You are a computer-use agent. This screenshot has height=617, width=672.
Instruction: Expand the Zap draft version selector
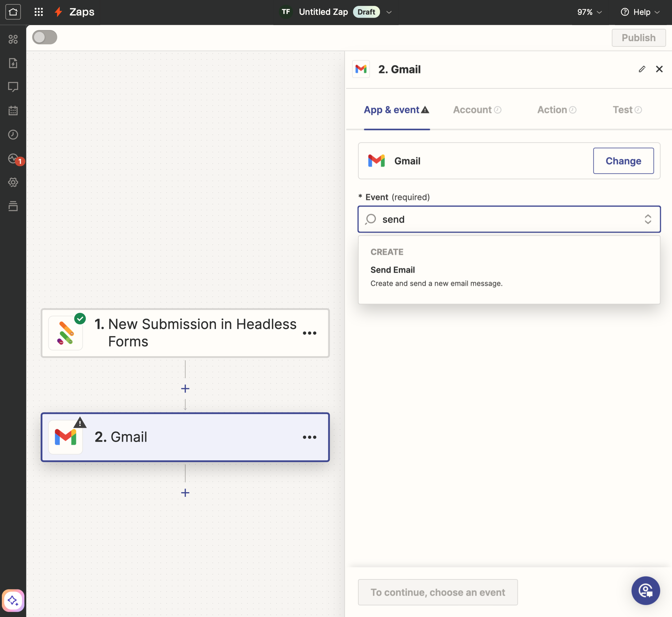pyautogui.click(x=389, y=12)
